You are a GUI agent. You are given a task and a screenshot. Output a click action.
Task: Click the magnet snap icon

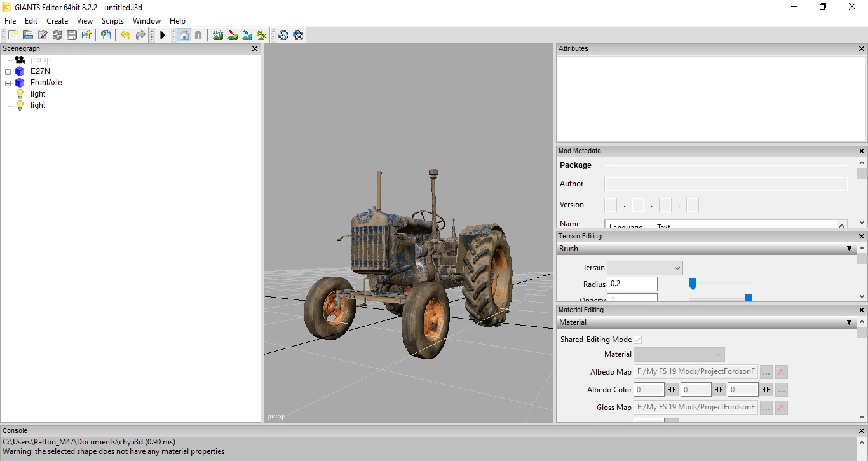click(x=198, y=36)
